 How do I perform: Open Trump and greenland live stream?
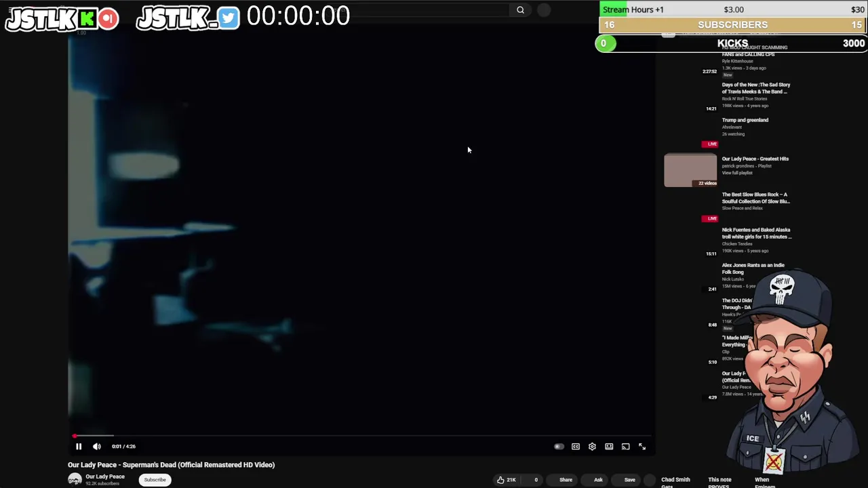pos(745,120)
